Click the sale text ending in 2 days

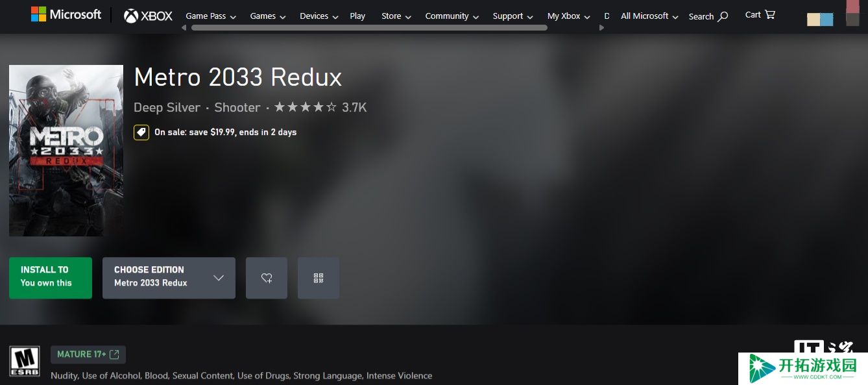[x=225, y=132]
